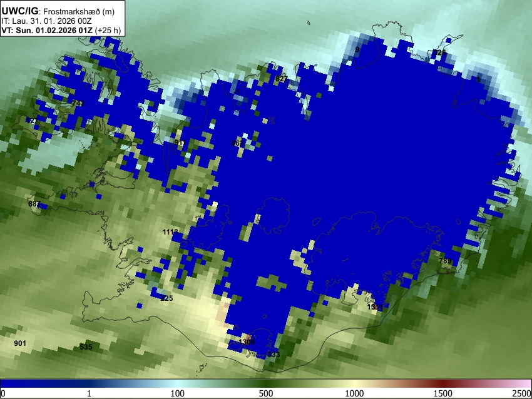Select the 741 map value
This screenshot has height=399, width=532.
(x=78, y=103)
